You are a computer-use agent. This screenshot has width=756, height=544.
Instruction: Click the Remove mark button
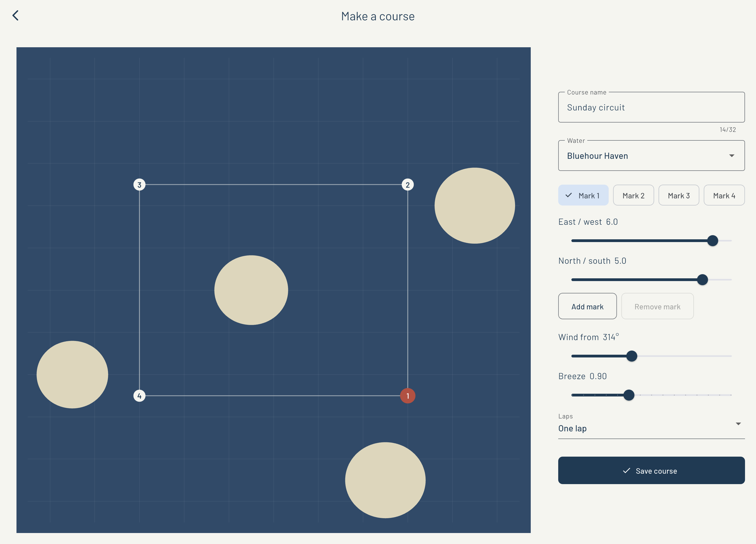[x=657, y=306]
